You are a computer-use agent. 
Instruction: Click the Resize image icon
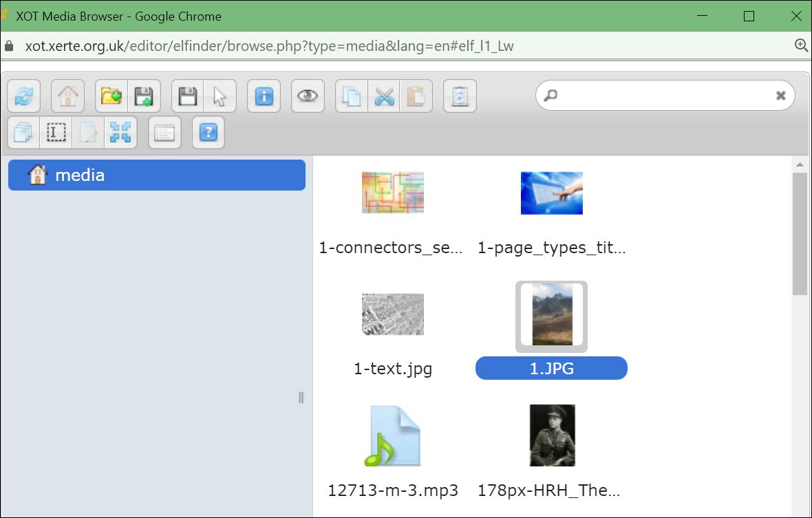[x=120, y=133]
